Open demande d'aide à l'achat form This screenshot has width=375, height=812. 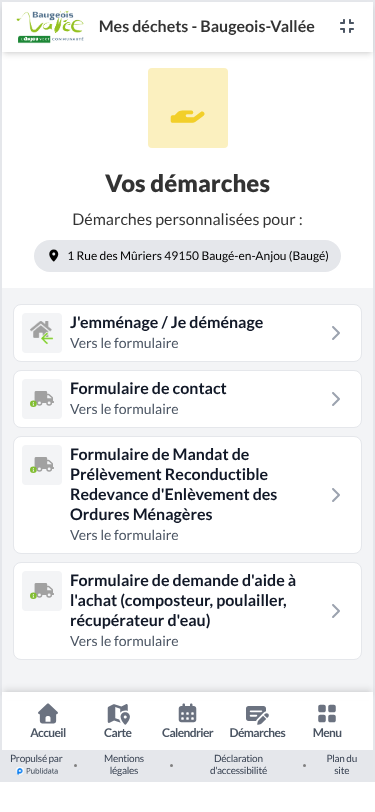point(188,611)
